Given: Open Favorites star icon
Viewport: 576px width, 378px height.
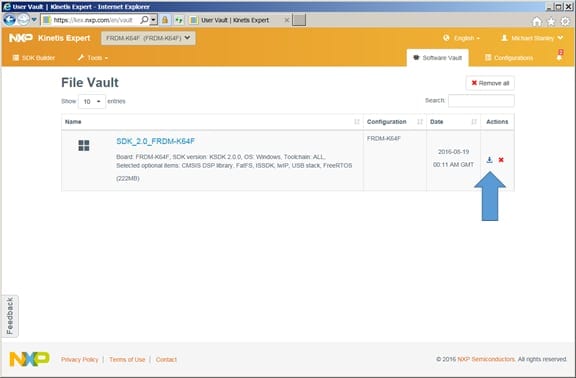Looking at the screenshot, I should tap(551, 22).
